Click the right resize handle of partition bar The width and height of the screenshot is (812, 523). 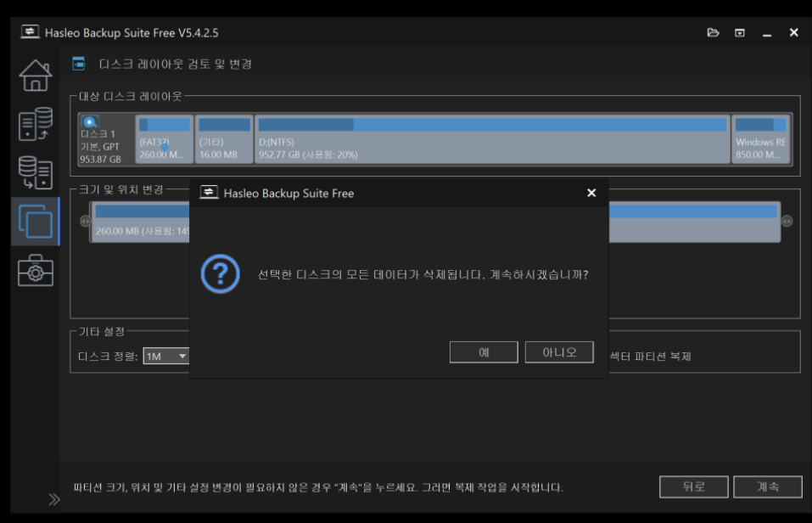(x=787, y=221)
